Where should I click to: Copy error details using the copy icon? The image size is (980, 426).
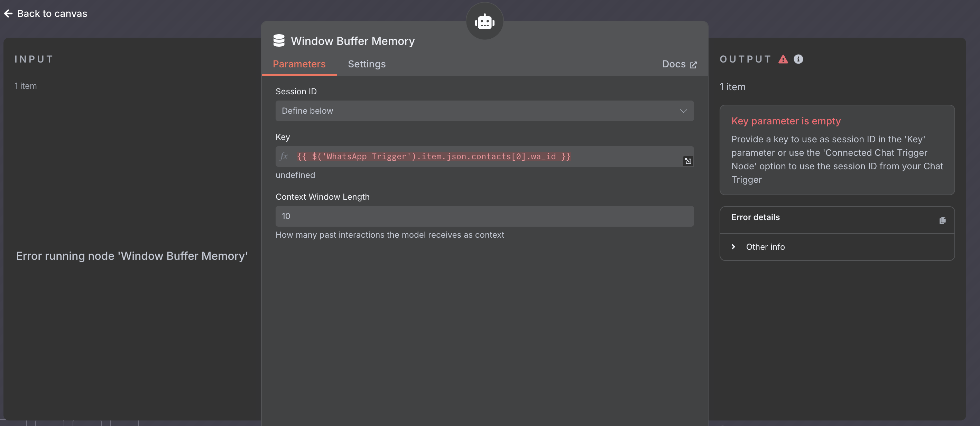point(942,220)
